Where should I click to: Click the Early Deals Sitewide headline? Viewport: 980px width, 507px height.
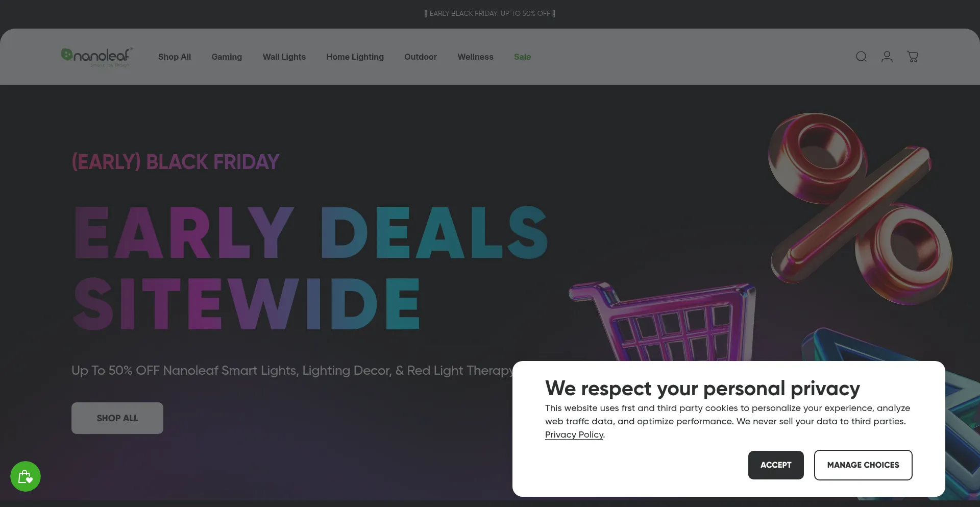(310, 268)
